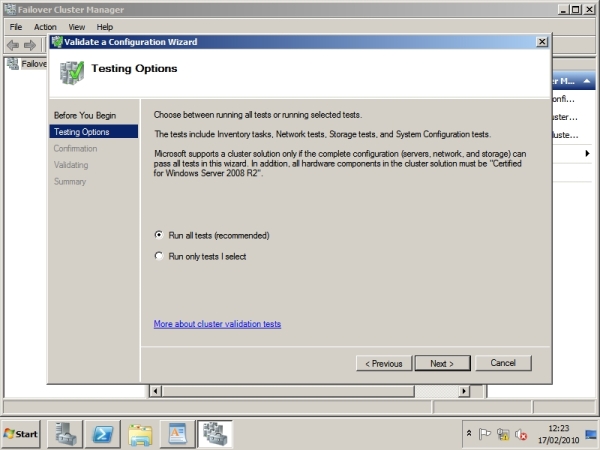Click the Show desktop tray icon
Image resolution: width=600 pixels, height=450 pixels.
pos(591,434)
